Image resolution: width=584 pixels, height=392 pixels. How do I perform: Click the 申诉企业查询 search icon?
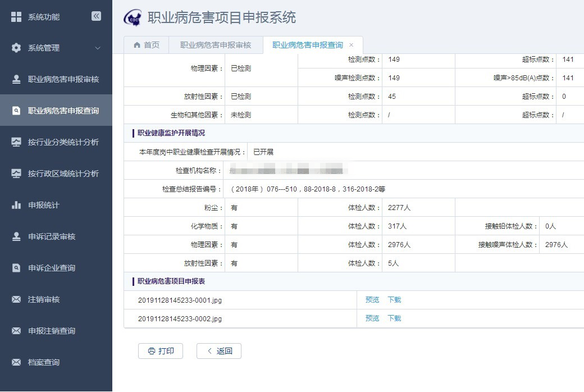pyautogui.click(x=16, y=268)
